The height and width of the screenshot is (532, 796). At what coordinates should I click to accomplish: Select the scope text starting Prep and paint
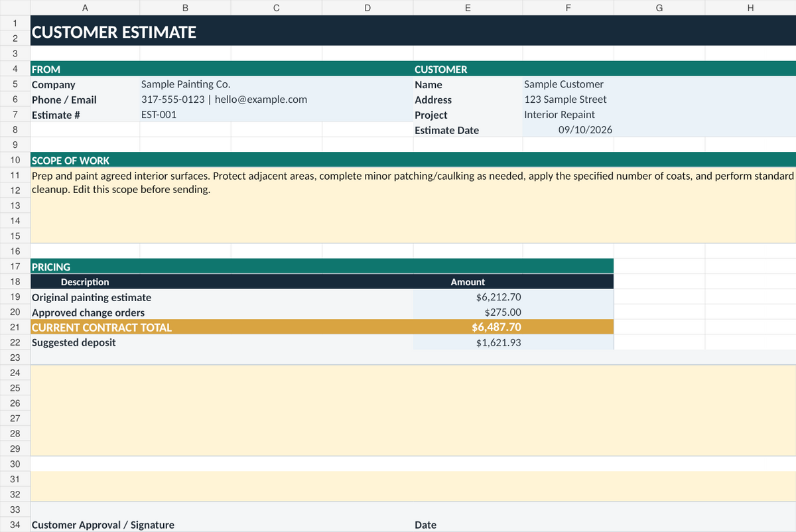[413, 206]
